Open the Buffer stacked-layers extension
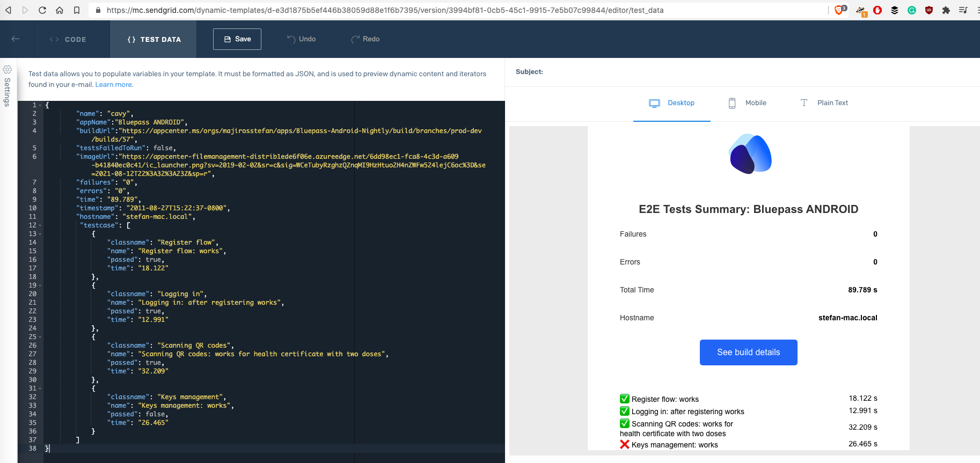980x463 pixels. [895, 10]
